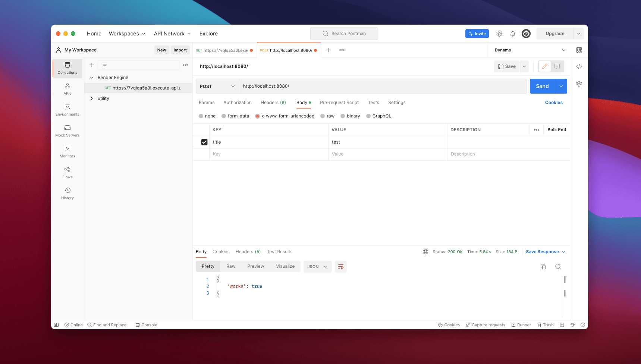Open the notifications bell
The height and width of the screenshot is (364, 641).
coord(513,34)
